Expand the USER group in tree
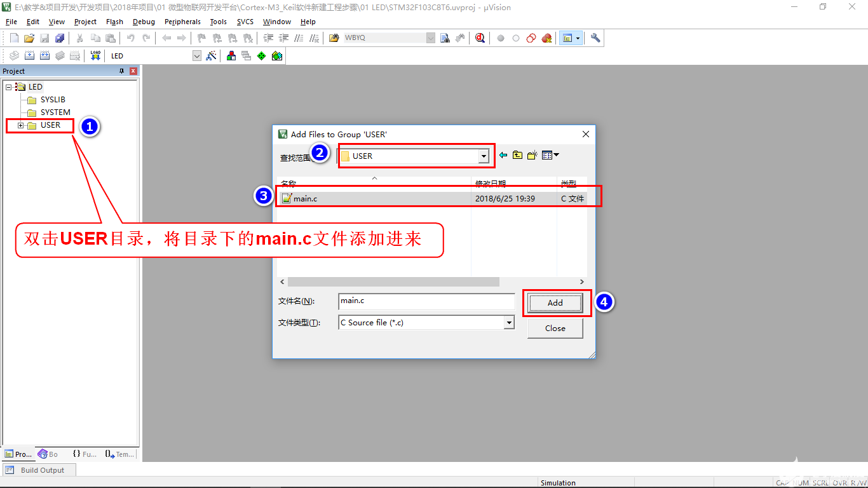This screenshot has width=868, height=488. click(20, 125)
